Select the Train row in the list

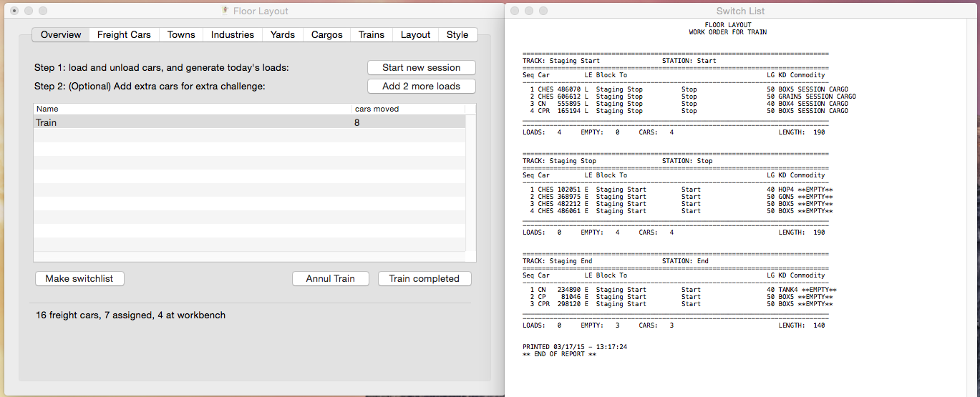[249, 122]
